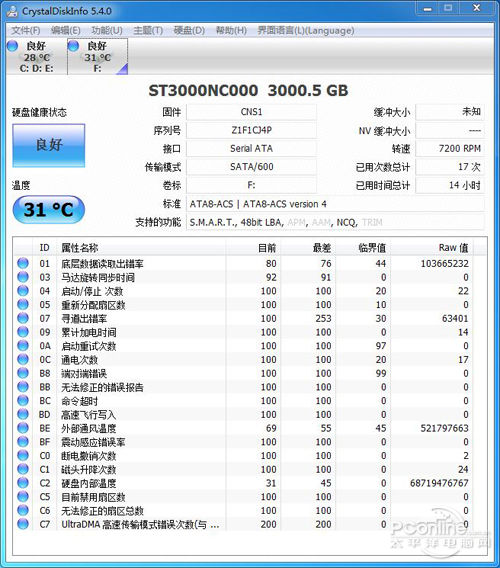This screenshot has width=500, height=568.
Task: Click status orb for ID 09 row
Action: click(23, 332)
